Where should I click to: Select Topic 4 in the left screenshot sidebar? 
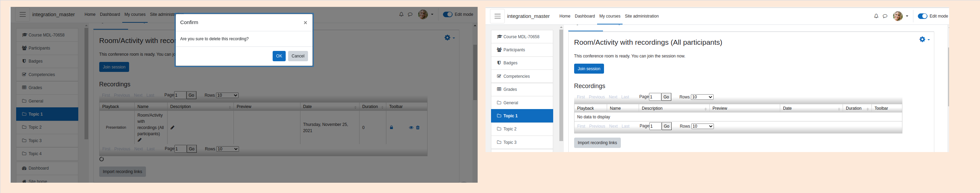click(47, 154)
